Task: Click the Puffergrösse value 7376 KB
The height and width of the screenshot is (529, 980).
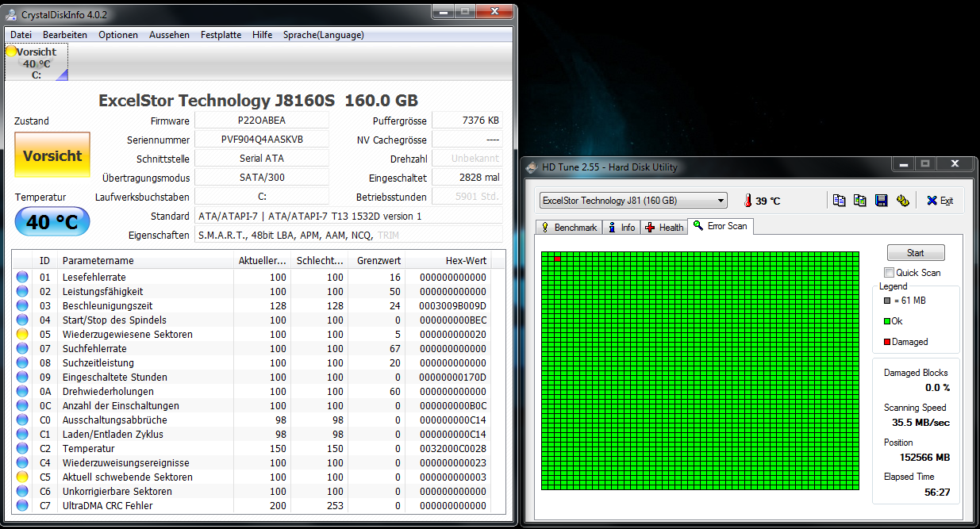Action: pos(467,121)
